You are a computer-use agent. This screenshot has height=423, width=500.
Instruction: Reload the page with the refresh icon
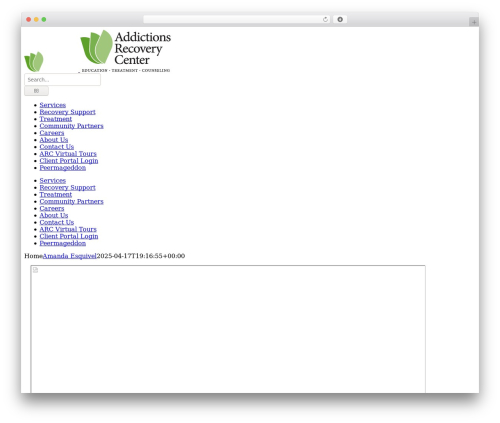tap(325, 19)
